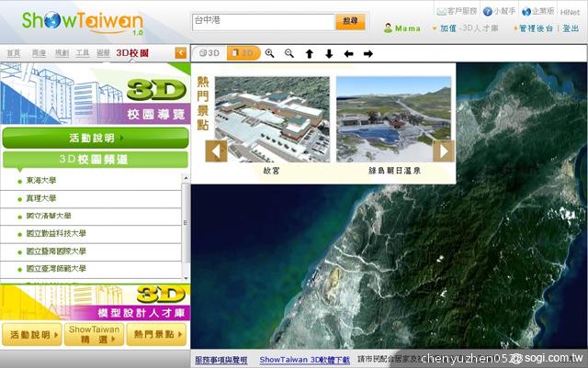The height and width of the screenshot is (368, 588).
Task: Click the zoom in magnifier icon
Action: coord(270,54)
